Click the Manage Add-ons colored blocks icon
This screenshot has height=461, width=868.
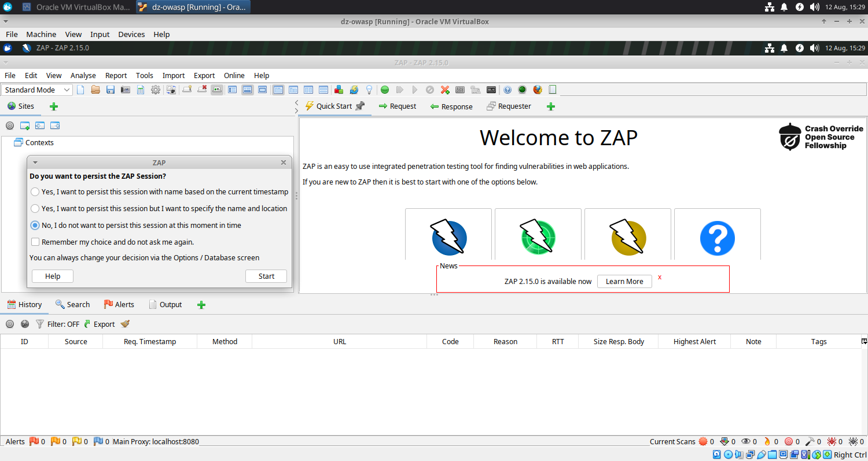(x=339, y=90)
